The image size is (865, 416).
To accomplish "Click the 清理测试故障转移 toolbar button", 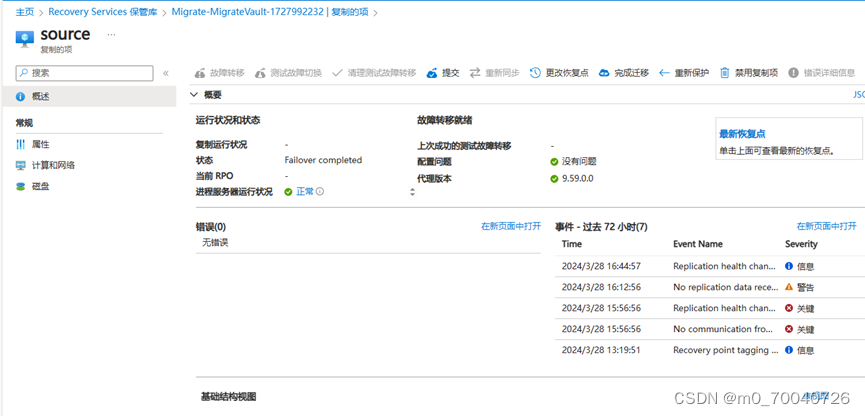I will pos(375,73).
